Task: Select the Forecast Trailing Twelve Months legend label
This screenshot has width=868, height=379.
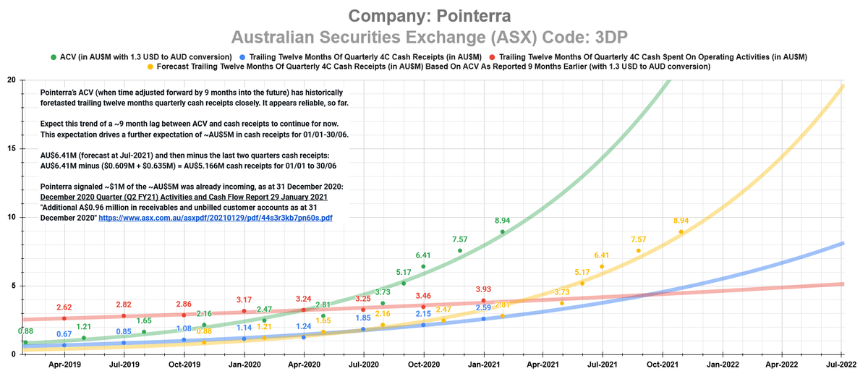Action: click(x=434, y=67)
